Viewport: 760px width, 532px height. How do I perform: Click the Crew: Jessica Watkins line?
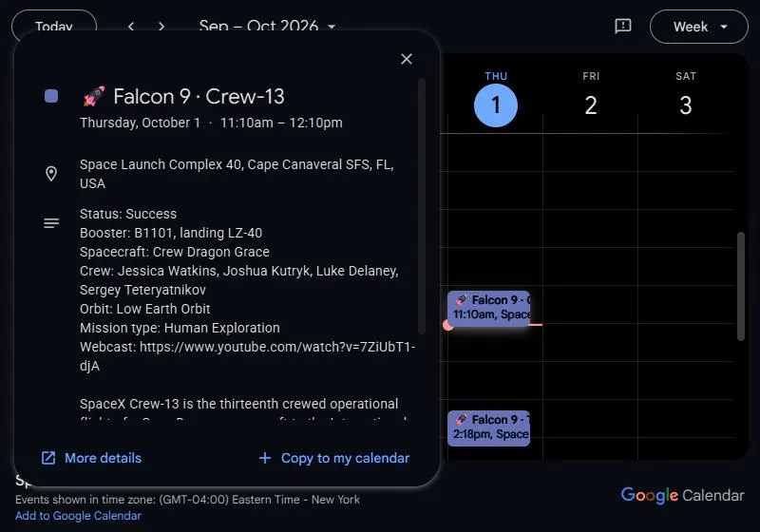tap(239, 280)
